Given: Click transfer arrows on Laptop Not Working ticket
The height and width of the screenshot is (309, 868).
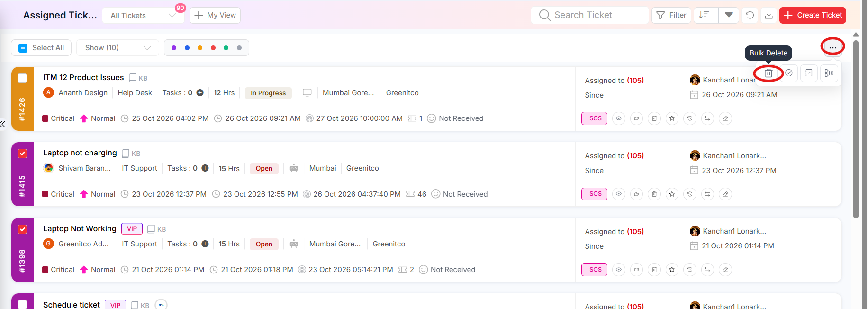Looking at the screenshot, I should coord(707,270).
